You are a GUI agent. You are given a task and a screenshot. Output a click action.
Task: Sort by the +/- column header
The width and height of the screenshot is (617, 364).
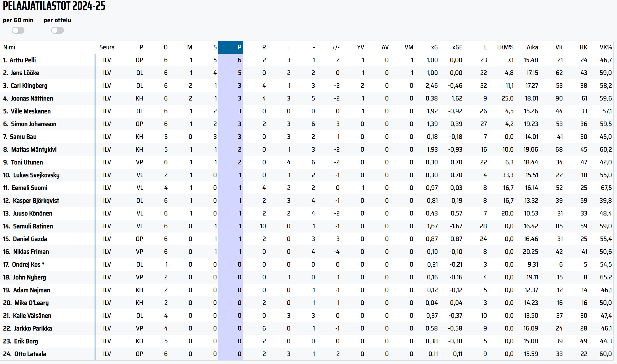tap(335, 47)
